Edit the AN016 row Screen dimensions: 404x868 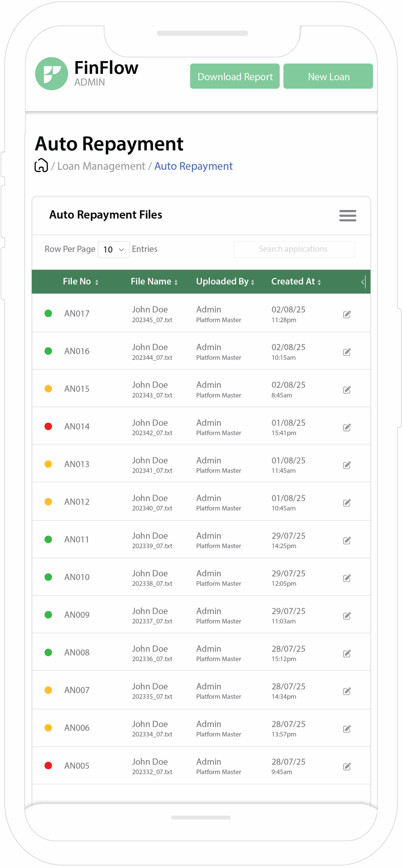click(x=346, y=352)
